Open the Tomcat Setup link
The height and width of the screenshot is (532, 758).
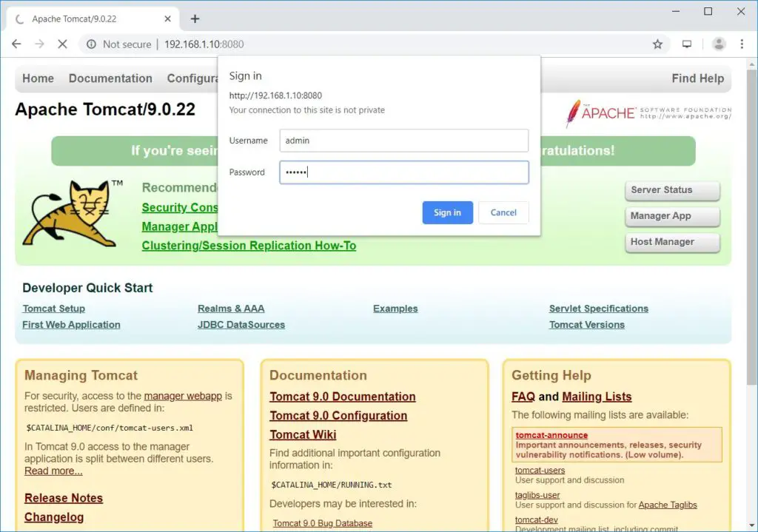click(x=53, y=309)
